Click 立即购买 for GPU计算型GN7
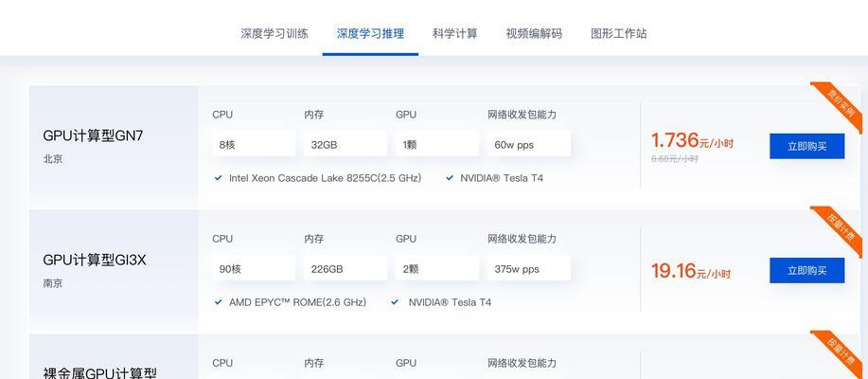The width and height of the screenshot is (868, 379). pyautogui.click(x=807, y=146)
